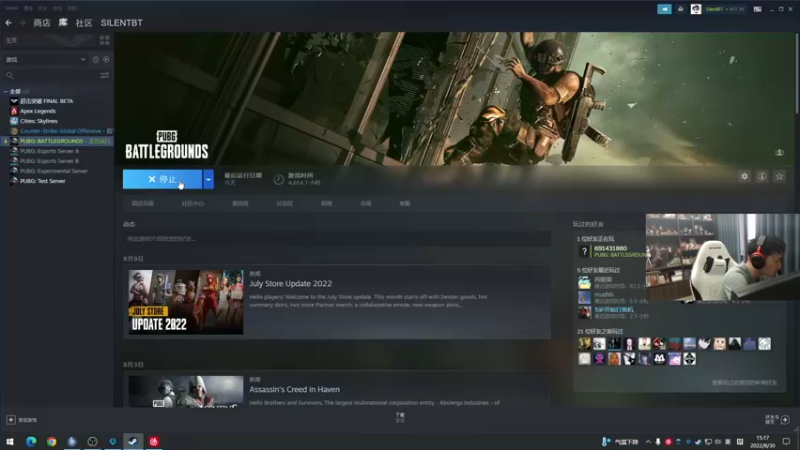Select PUBG: BATTLEGROUNDS in the library list
800x450 pixels.
[x=57, y=141]
